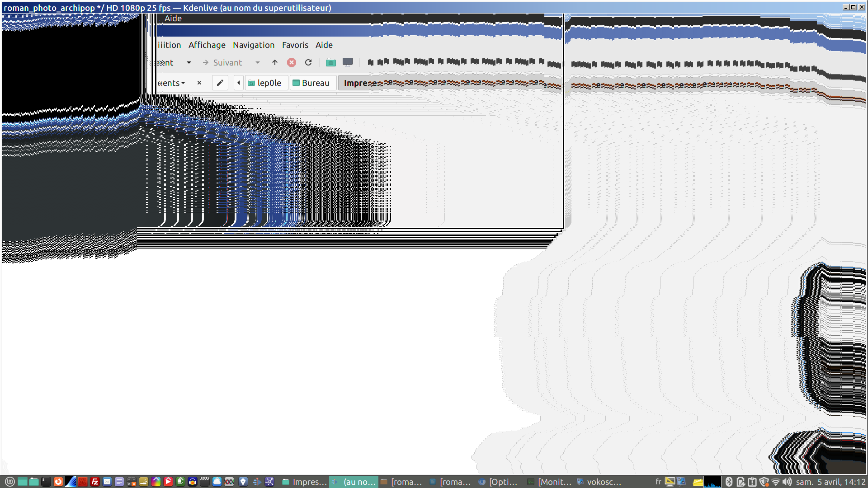This screenshot has width=868, height=488.
Task: Click the reload icon in toolbar
Action: pyautogui.click(x=308, y=62)
